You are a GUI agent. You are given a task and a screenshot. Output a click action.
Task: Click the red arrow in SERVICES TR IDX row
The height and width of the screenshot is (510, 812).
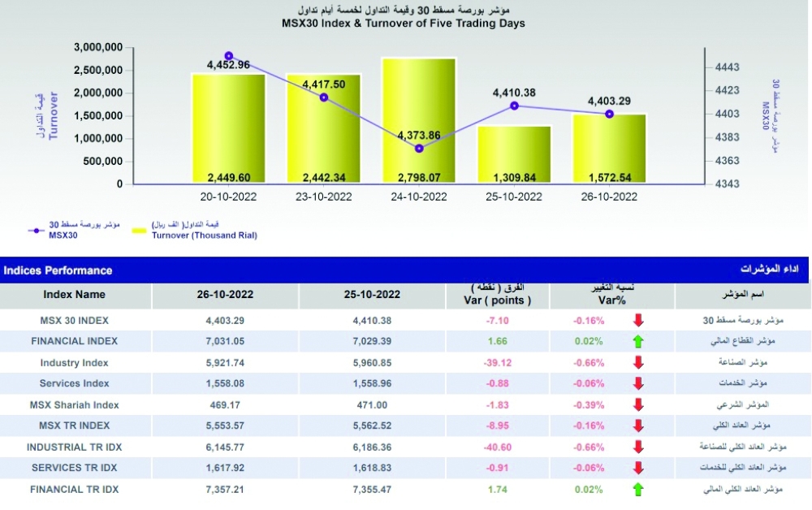637,468
